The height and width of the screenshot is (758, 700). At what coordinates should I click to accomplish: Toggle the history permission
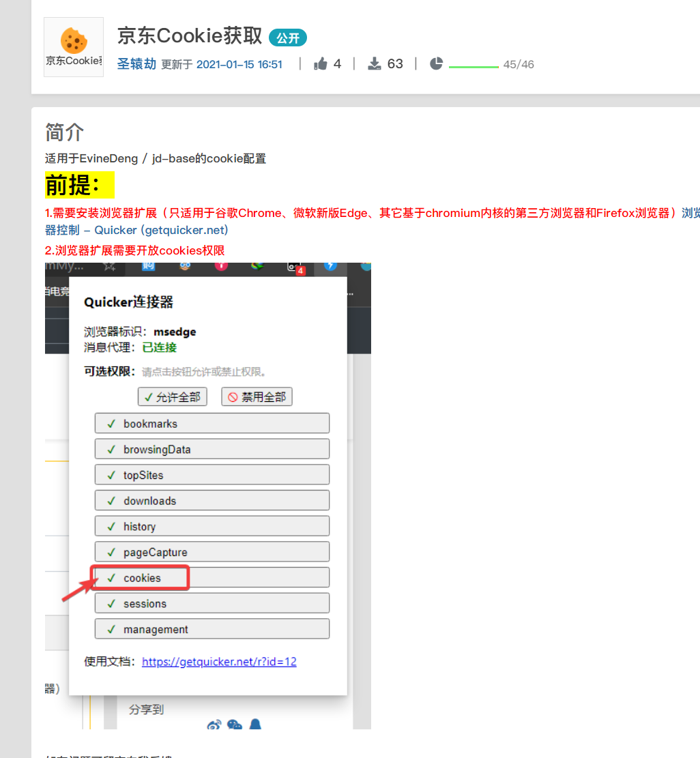(212, 526)
